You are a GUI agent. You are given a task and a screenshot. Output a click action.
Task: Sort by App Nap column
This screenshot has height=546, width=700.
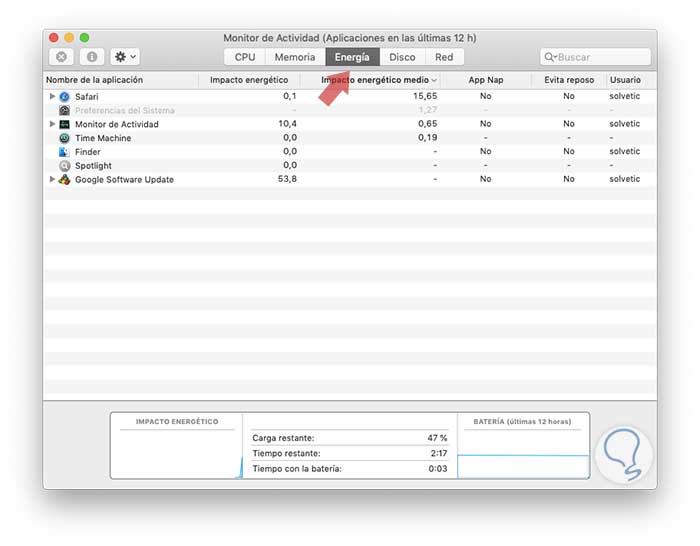[486, 80]
